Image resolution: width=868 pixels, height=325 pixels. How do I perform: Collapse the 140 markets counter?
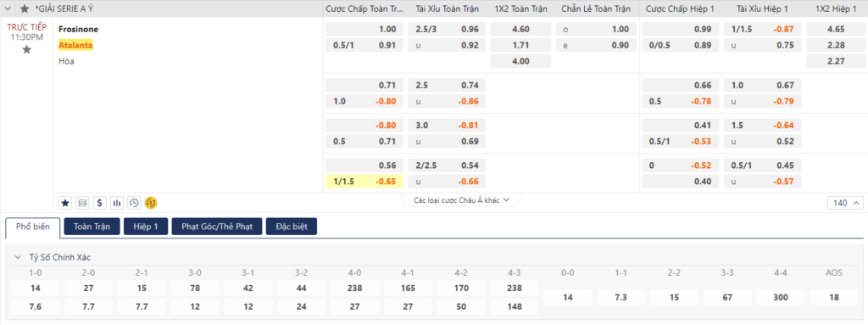click(x=845, y=203)
